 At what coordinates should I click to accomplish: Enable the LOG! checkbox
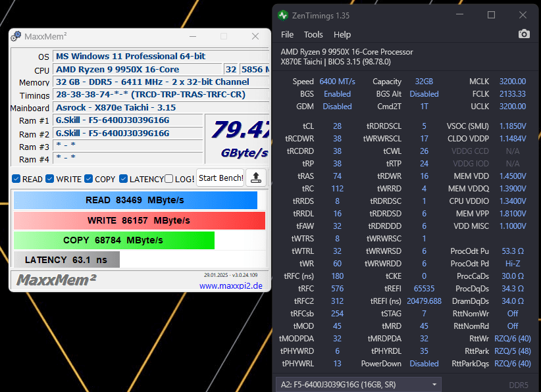pyautogui.click(x=168, y=179)
